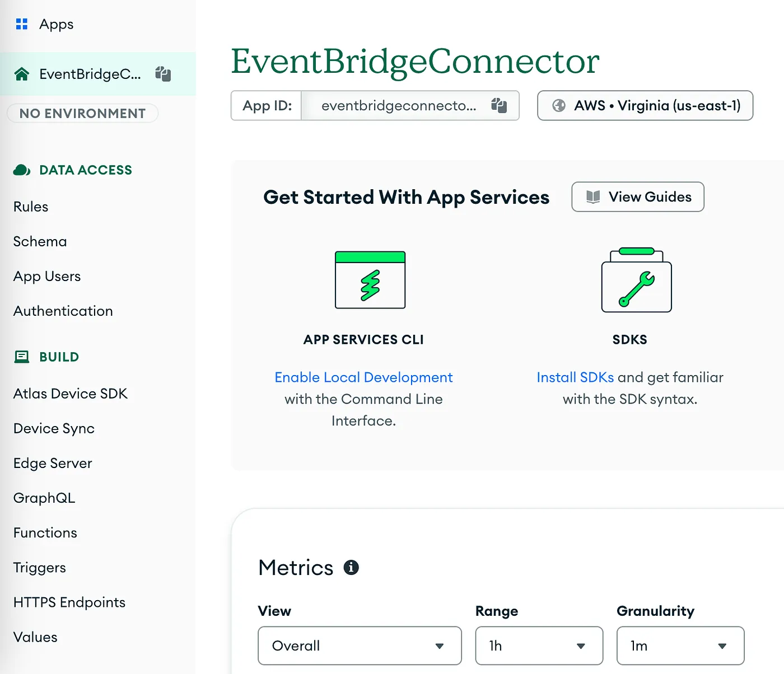
Task: Copy the App ID with clipboard icon
Action: pos(499,105)
